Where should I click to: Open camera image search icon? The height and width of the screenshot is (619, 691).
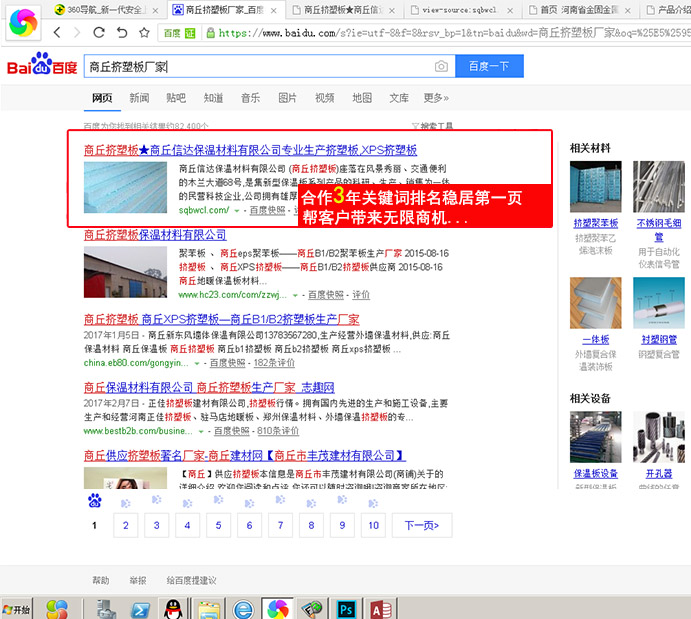pos(441,66)
